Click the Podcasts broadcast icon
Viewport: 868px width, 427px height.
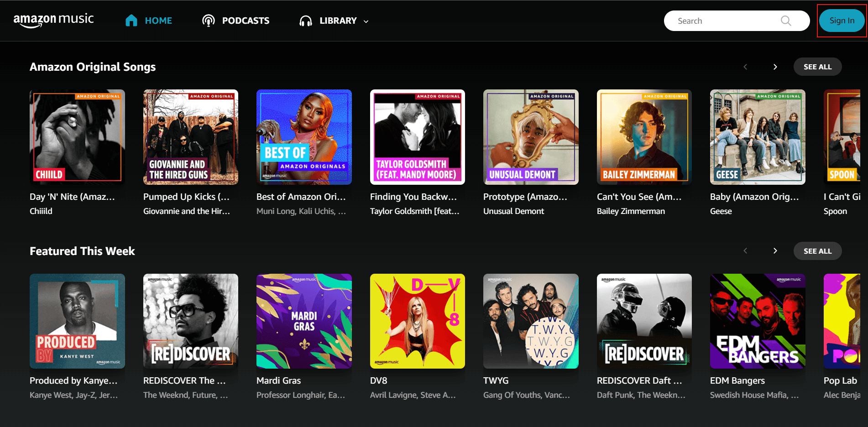click(x=209, y=21)
